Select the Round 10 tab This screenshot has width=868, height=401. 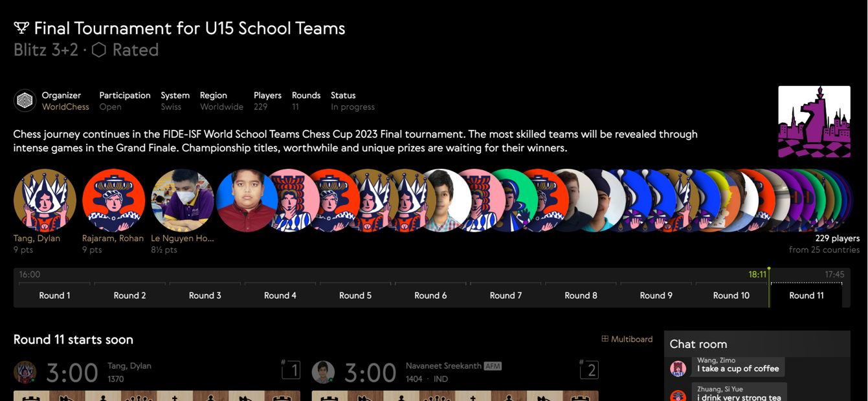[731, 295]
